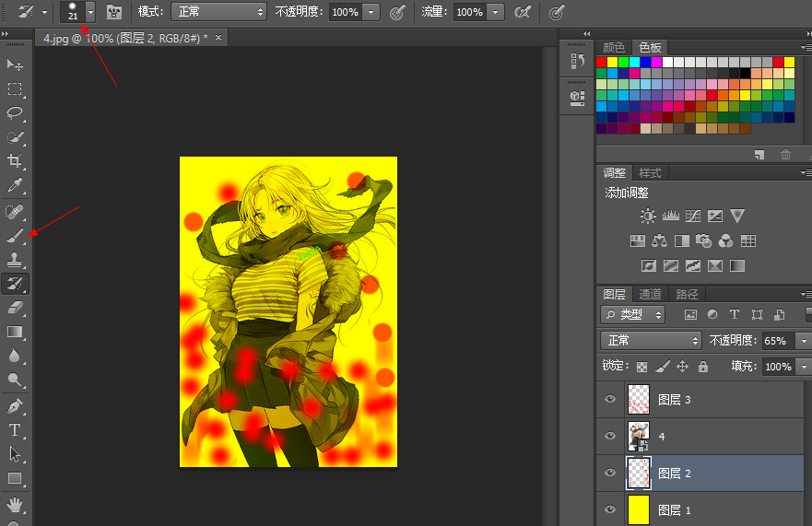Hide layer 图层 2
Screen dimensions: 812x526
pos(610,473)
